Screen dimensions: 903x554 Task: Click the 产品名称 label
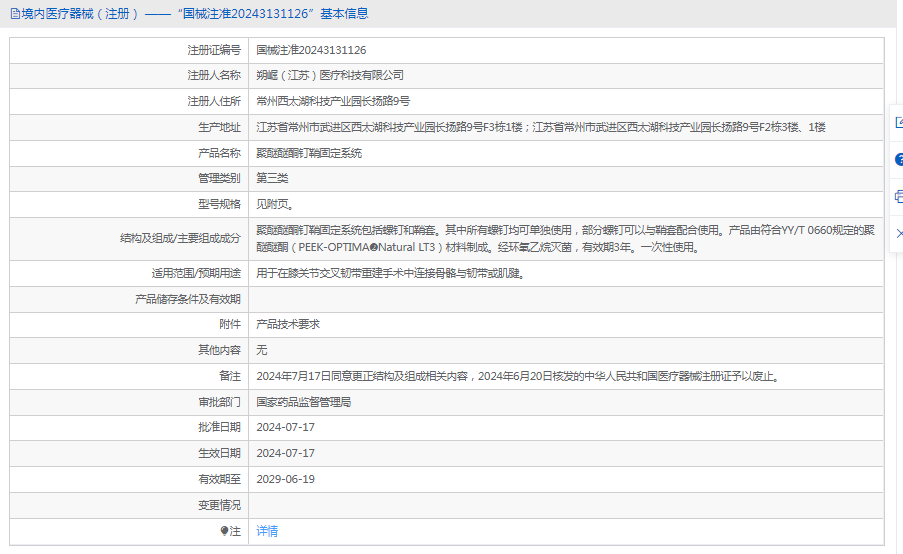click(219, 153)
